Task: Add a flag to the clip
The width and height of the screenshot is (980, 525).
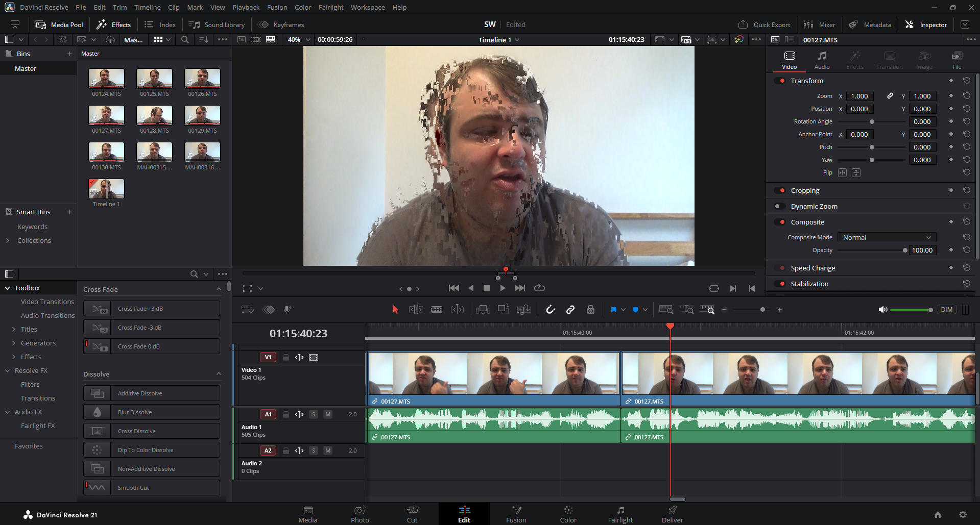Action: (x=614, y=309)
